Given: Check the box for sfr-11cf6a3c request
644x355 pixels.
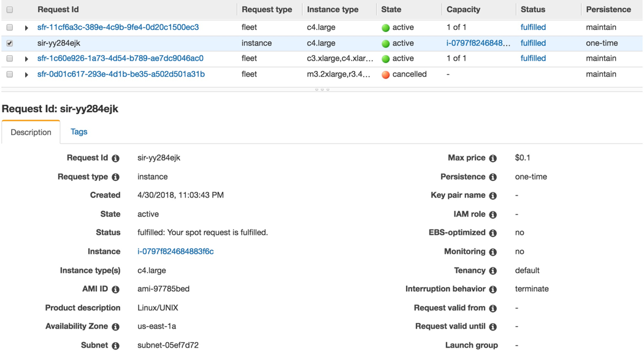Looking at the screenshot, I should click(x=9, y=28).
